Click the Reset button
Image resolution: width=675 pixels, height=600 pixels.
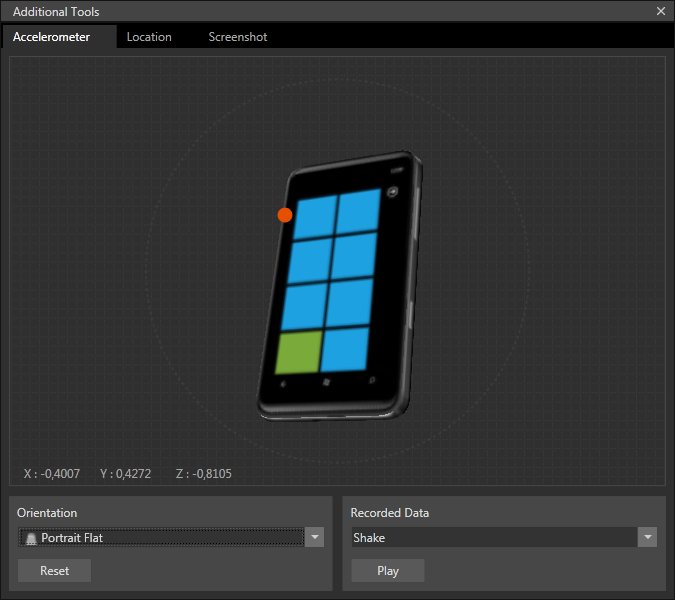pyautogui.click(x=54, y=571)
